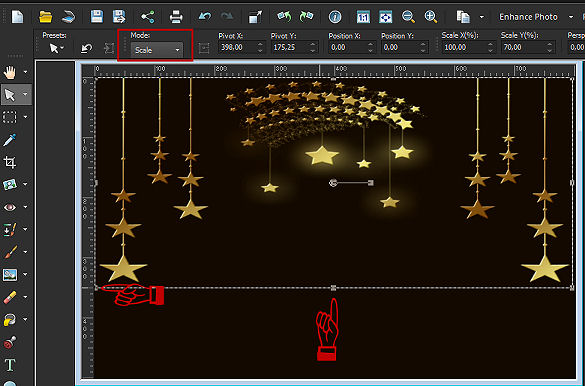Reset the rectangle with the reset arrow icon
Image resolution: width=585 pixels, height=386 pixels.
(87, 48)
